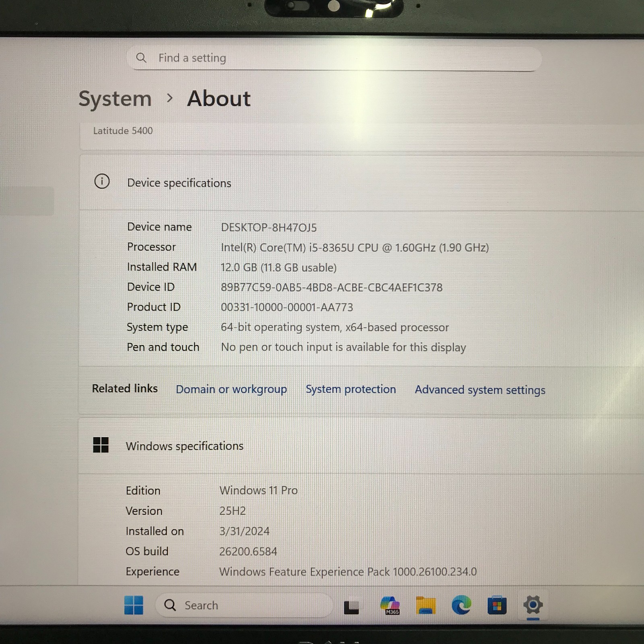The width and height of the screenshot is (644, 644).
Task: Click the Device name label
Action: [159, 227]
